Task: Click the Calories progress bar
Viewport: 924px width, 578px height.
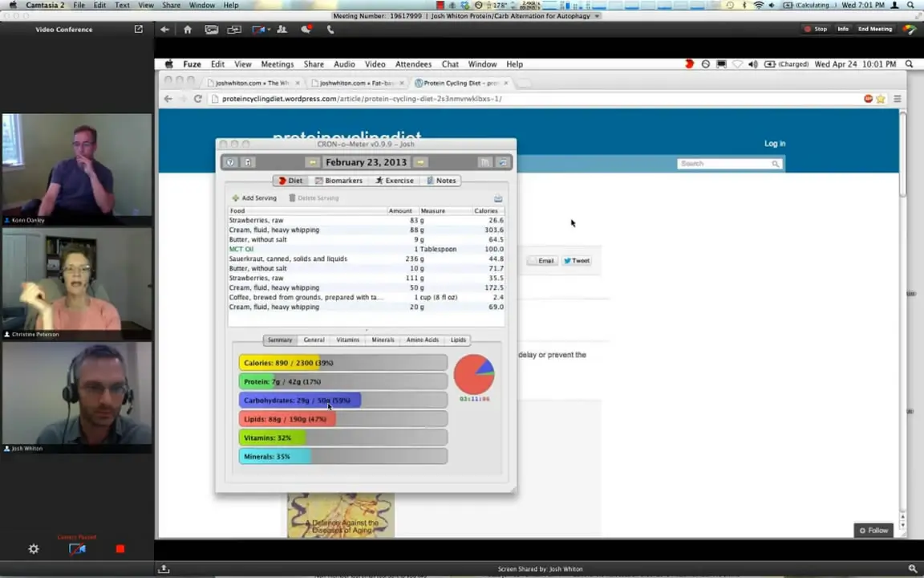Action: (x=343, y=363)
